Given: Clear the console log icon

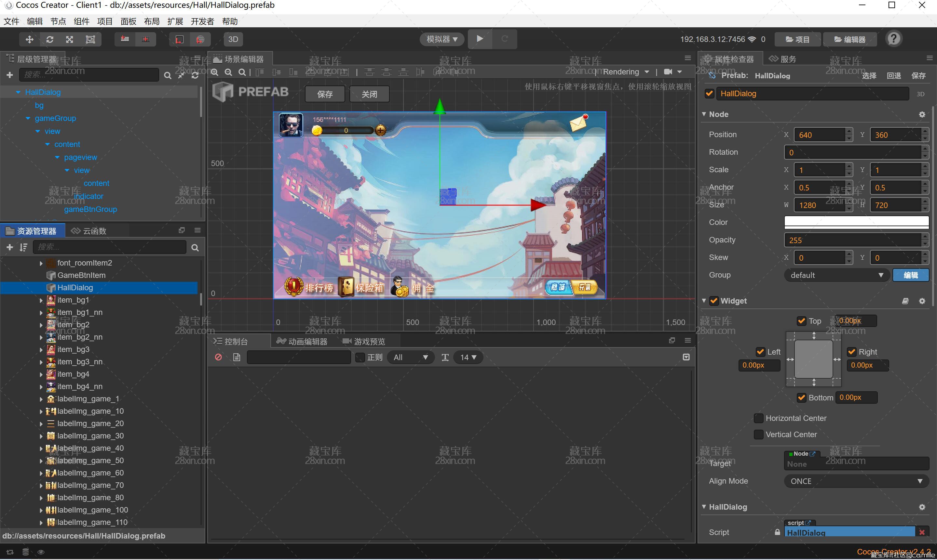Looking at the screenshot, I should (218, 357).
